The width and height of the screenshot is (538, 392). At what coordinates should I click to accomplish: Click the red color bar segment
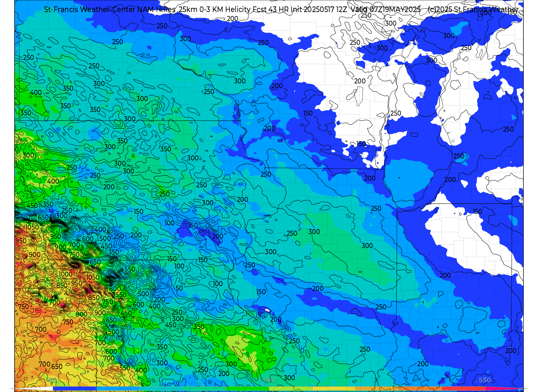point(463,388)
